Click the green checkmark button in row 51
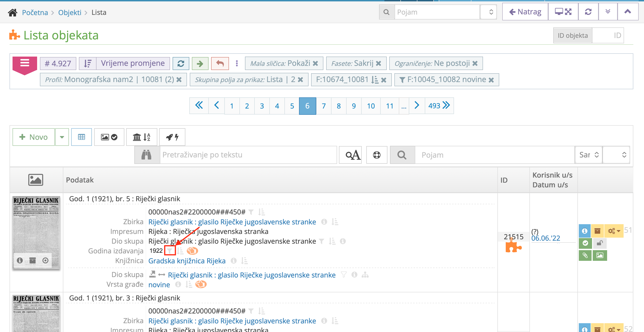 (585, 243)
